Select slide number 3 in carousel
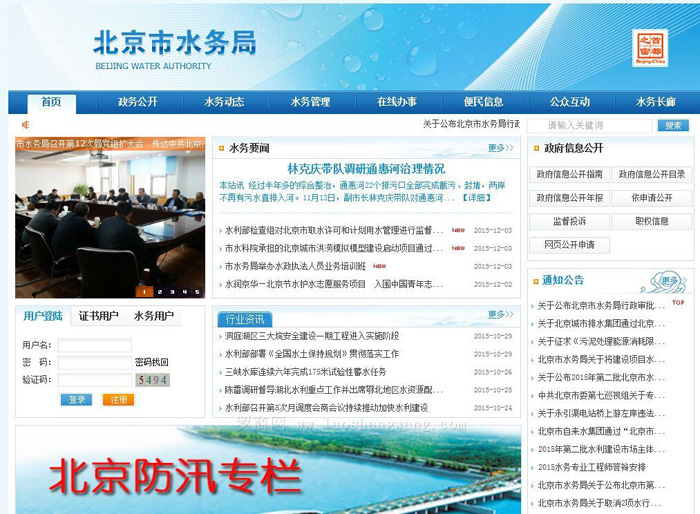 tap(172, 292)
